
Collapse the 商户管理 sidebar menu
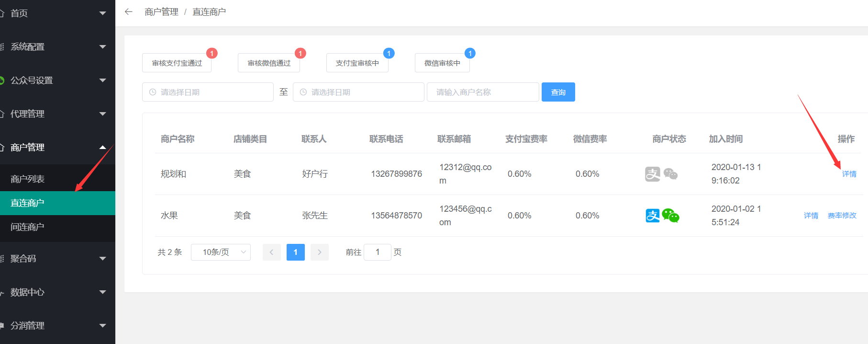click(57, 147)
